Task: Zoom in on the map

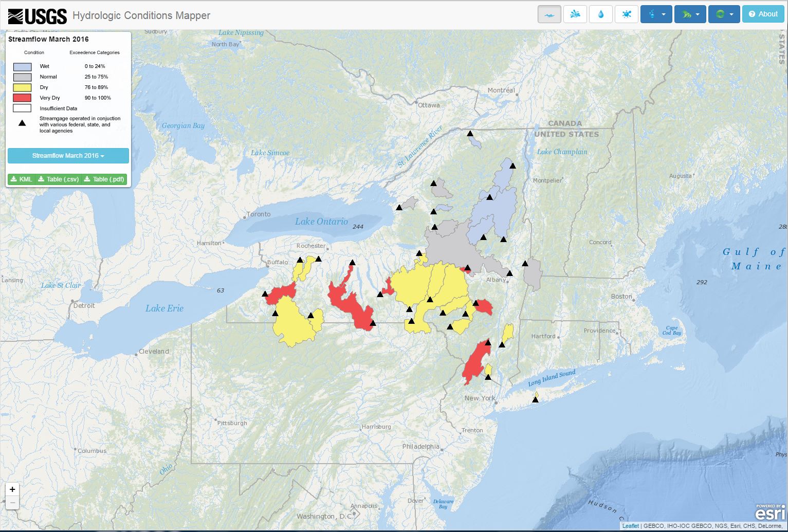Action: pyautogui.click(x=12, y=489)
